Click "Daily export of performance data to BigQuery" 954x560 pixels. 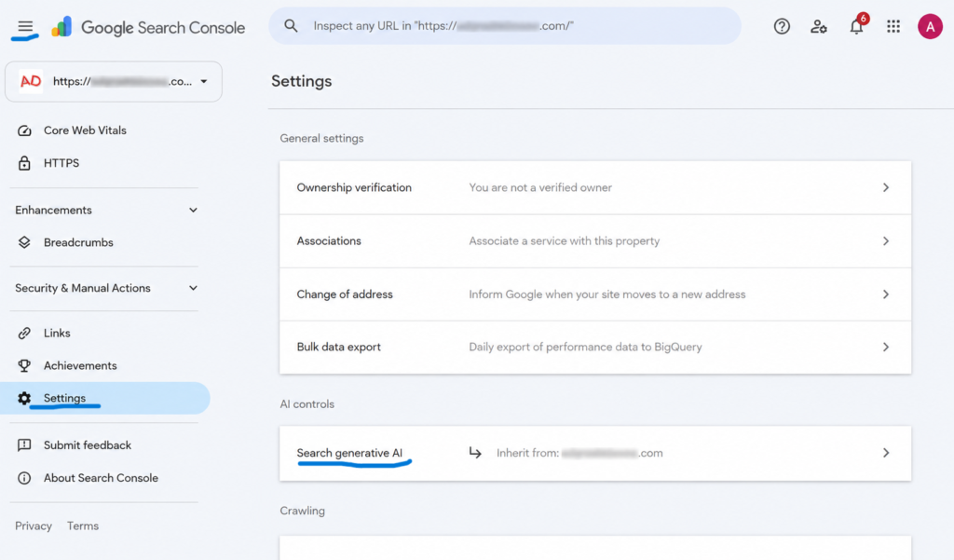click(585, 347)
